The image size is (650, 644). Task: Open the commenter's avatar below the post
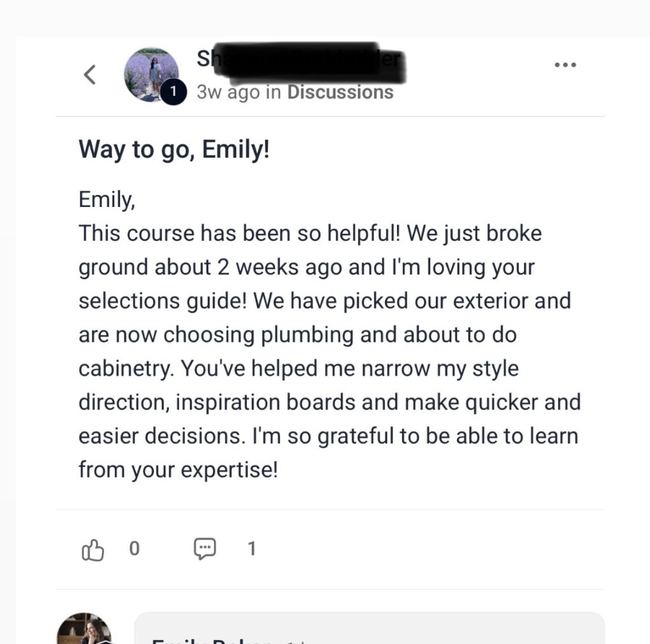coord(84,628)
